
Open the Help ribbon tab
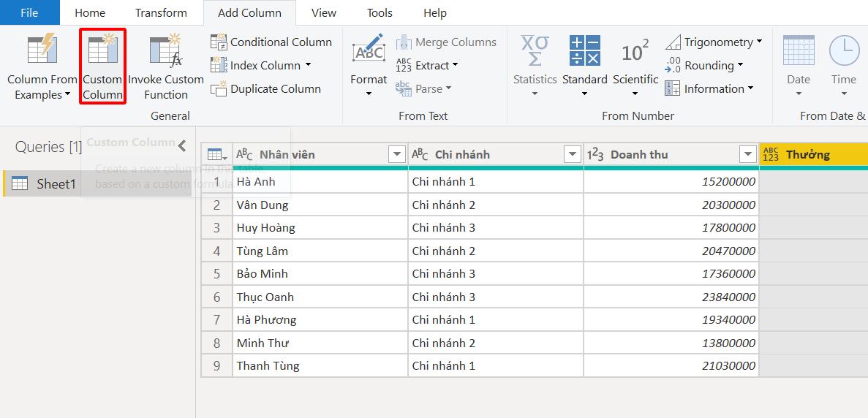pyautogui.click(x=435, y=12)
